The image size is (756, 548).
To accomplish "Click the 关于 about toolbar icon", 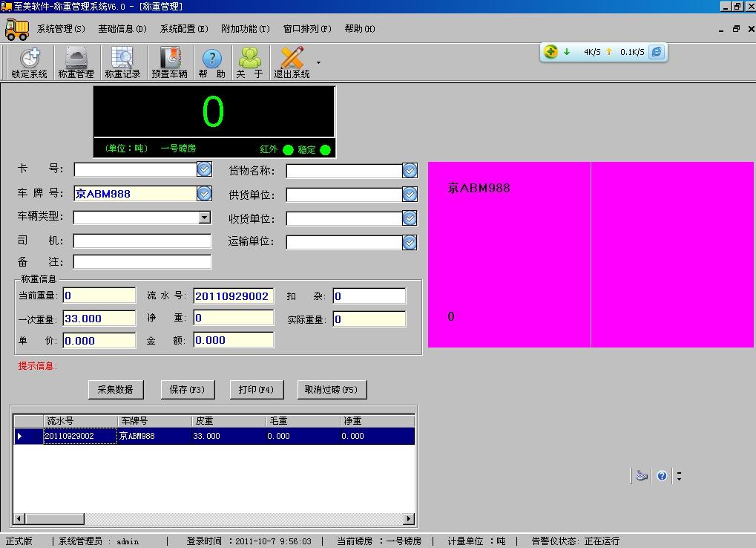I will point(250,62).
